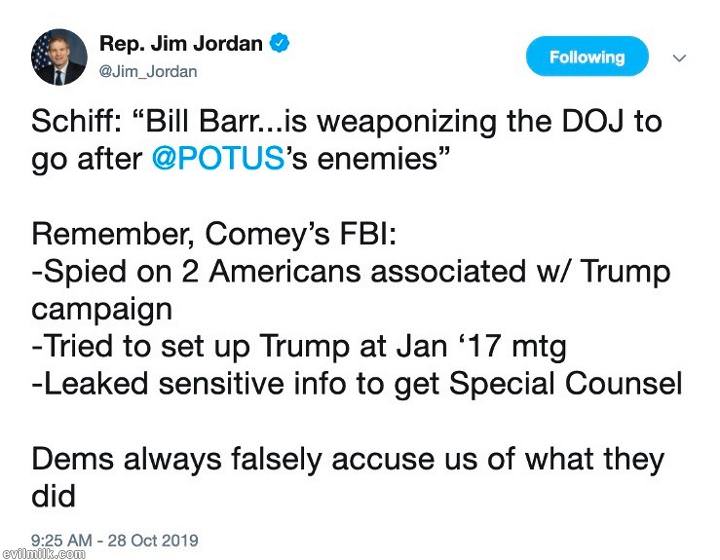This screenshot has width=720, height=560.
Task: Click the blue verified checkmark badge
Action: (281, 44)
